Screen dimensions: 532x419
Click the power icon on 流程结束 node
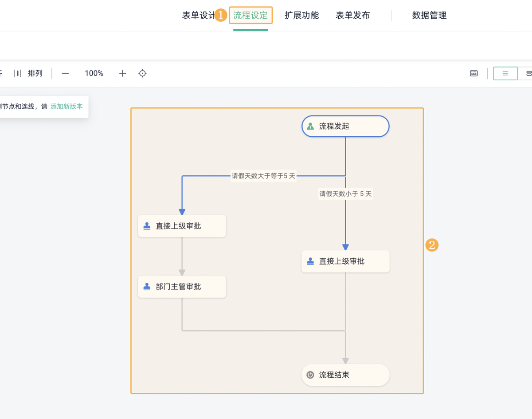[309, 375]
